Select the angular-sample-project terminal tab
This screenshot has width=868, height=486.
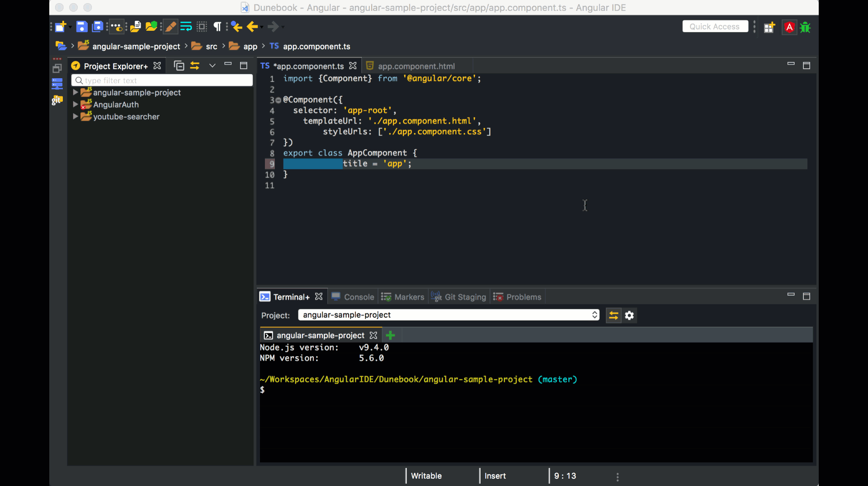tap(320, 335)
